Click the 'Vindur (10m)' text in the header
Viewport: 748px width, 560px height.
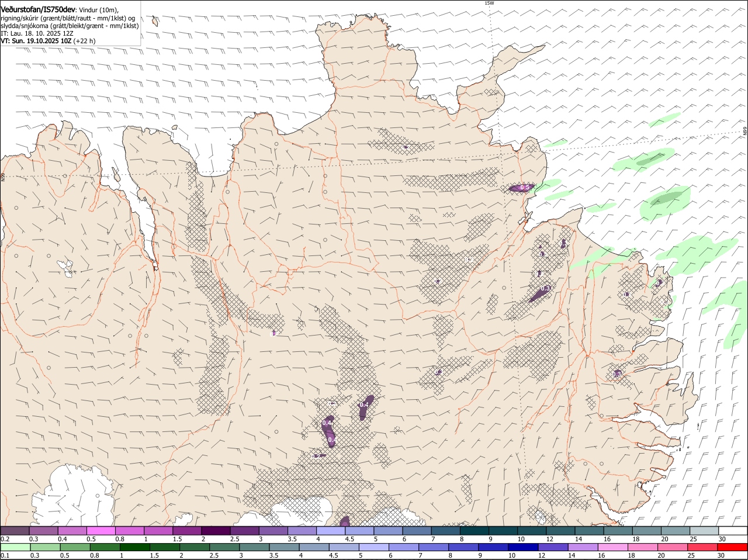coord(99,10)
